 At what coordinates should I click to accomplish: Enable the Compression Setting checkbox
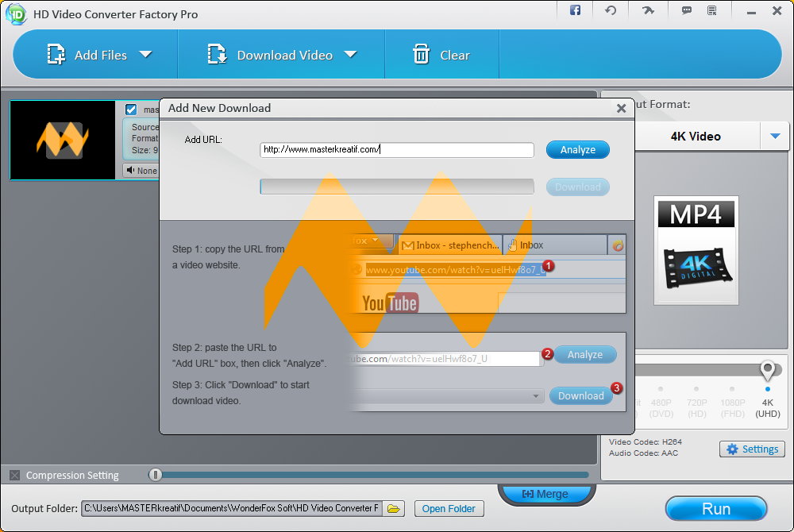point(14,476)
